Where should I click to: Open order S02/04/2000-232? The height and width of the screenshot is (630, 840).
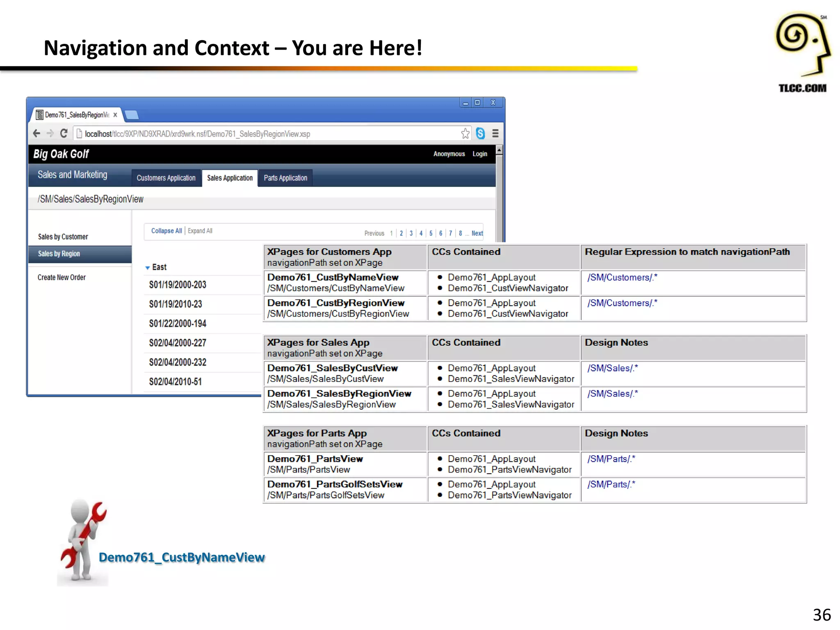(x=178, y=362)
